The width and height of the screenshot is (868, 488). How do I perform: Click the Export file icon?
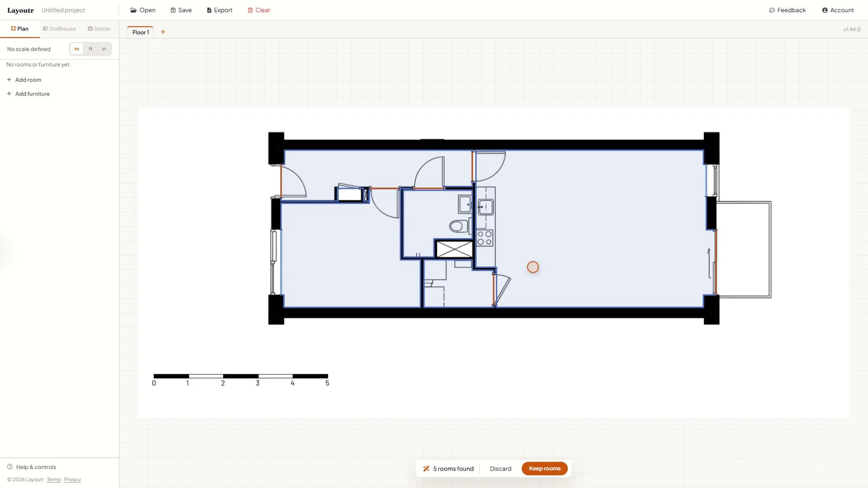pos(209,10)
